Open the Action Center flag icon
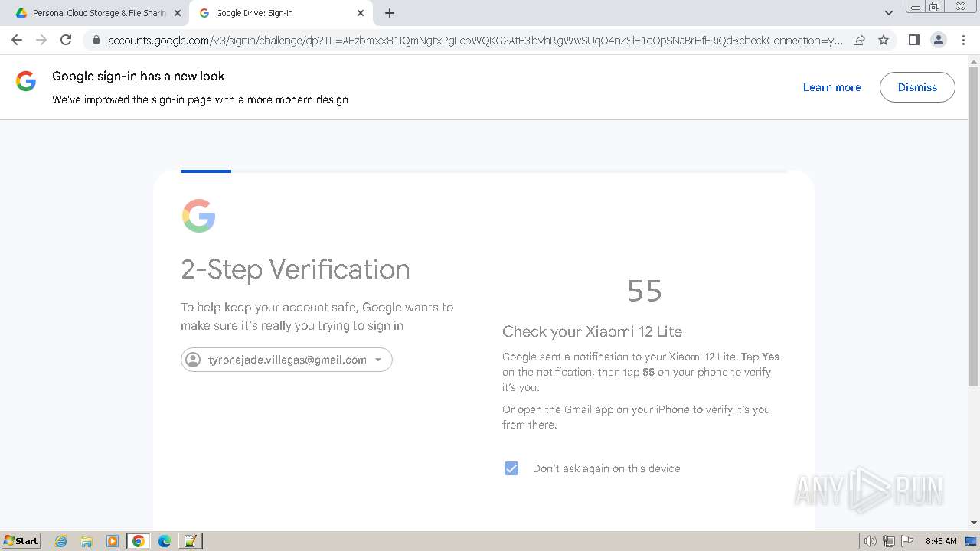The image size is (980, 551). point(907,541)
